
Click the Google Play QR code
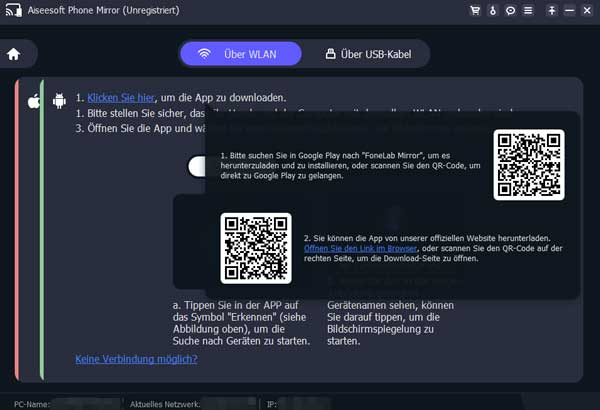(529, 164)
